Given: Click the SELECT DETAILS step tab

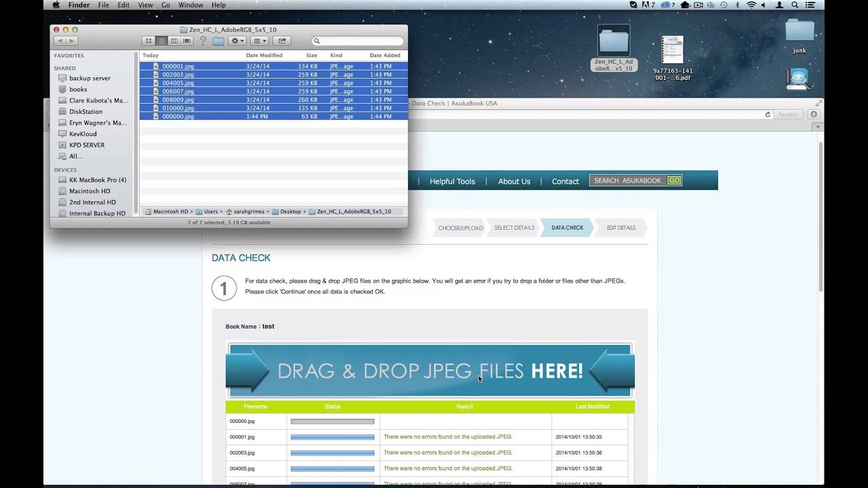Looking at the screenshot, I should (x=514, y=228).
